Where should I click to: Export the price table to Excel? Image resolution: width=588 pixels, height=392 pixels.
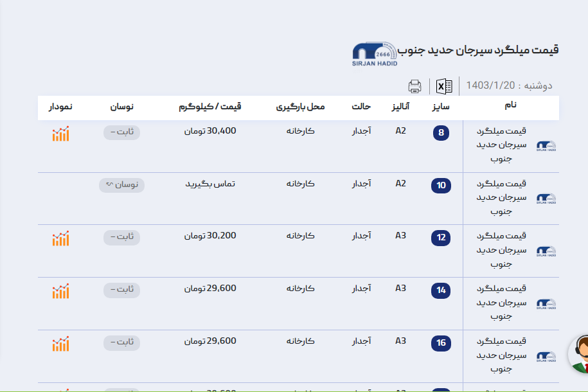coord(444,87)
